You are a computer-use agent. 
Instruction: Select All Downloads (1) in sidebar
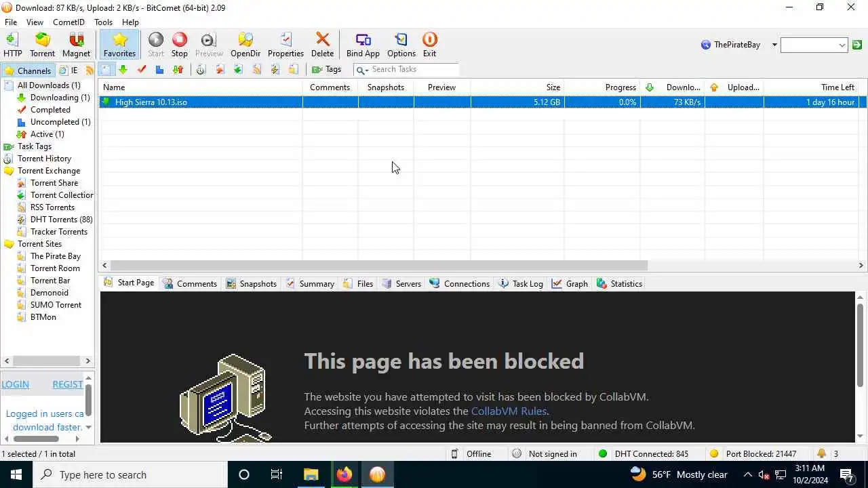(49, 85)
